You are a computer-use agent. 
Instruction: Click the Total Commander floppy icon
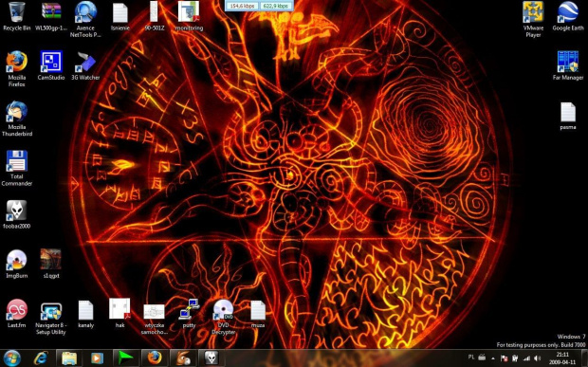pyautogui.click(x=17, y=161)
